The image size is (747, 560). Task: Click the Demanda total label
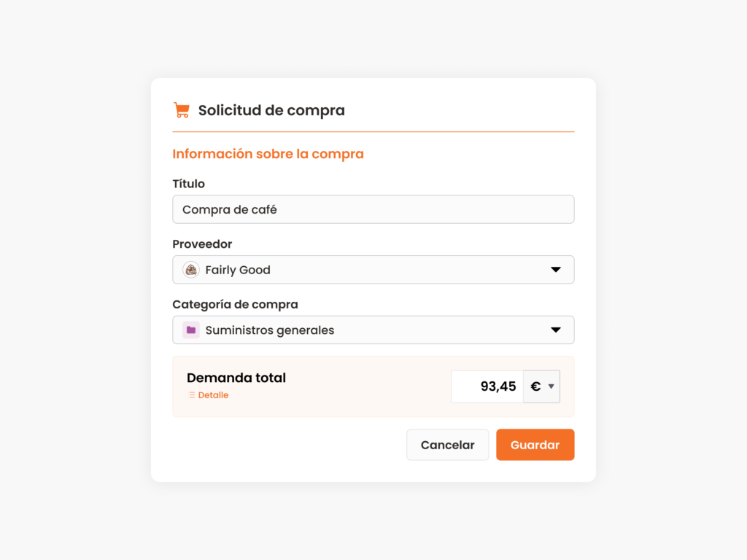tap(236, 378)
